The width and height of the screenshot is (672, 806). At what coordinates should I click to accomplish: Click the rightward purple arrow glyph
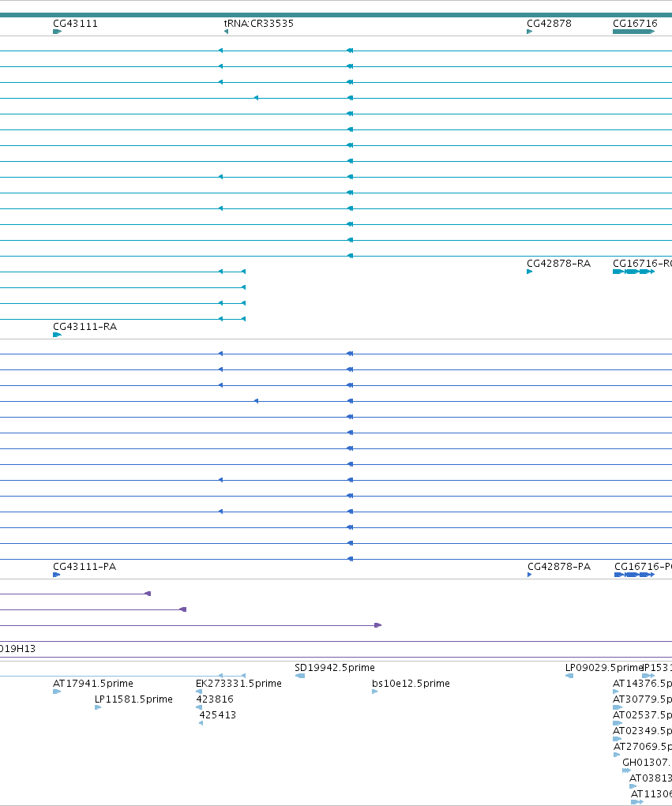[x=378, y=625]
